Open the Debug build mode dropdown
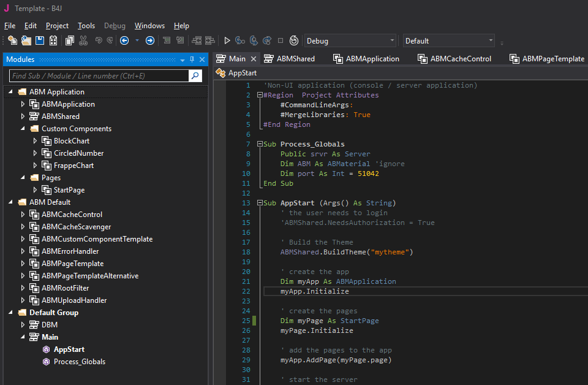Screen dimensions: 588x385 (350, 40)
